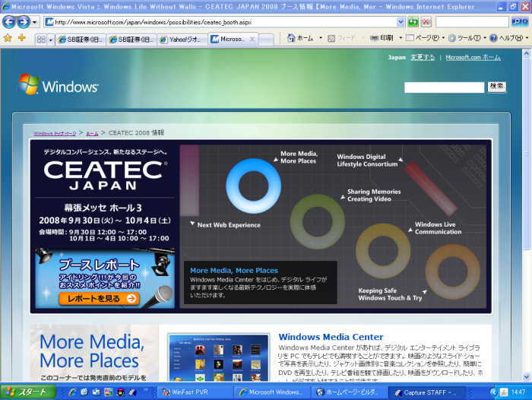Open the Favorites Center star icon
Viewport: 532px width, 400px height.
8,38
